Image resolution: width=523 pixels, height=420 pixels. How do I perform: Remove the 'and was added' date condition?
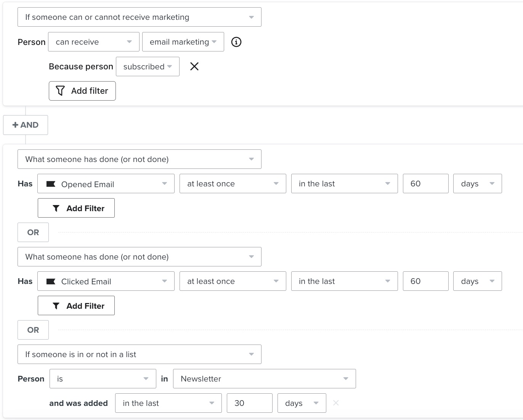(336, 403)
